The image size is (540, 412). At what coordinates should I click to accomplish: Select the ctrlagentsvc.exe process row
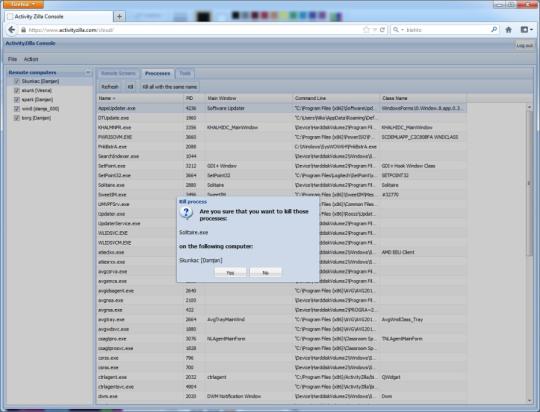pos(281,387)
